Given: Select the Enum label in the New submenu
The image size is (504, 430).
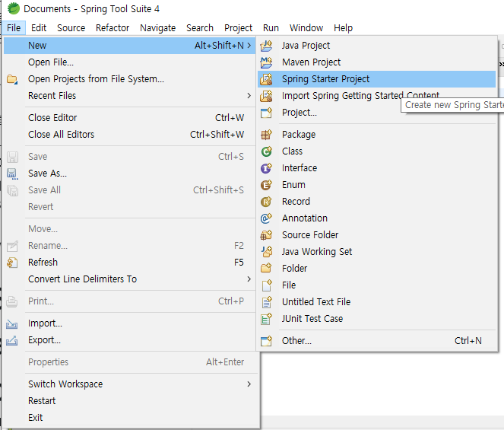Looking at the screenshot, I should point(293,185).
